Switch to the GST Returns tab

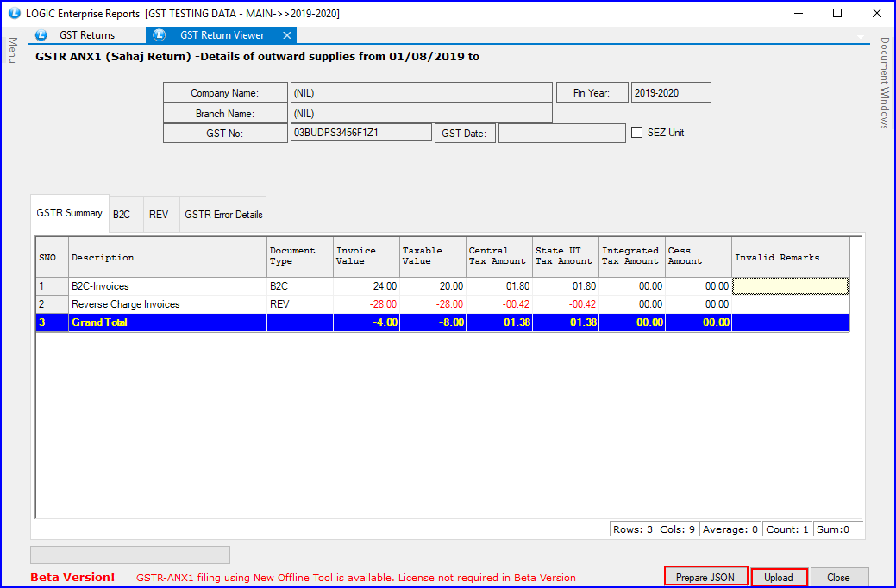87,35
